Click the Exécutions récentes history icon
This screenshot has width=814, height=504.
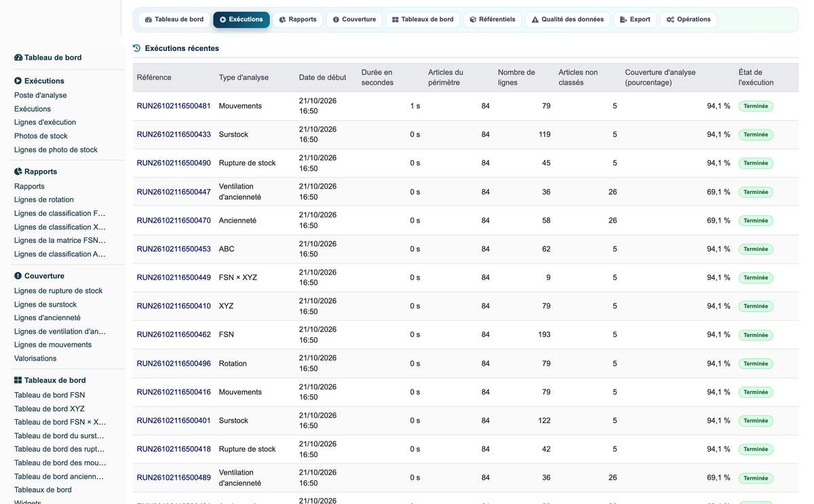tap(137, 48)
